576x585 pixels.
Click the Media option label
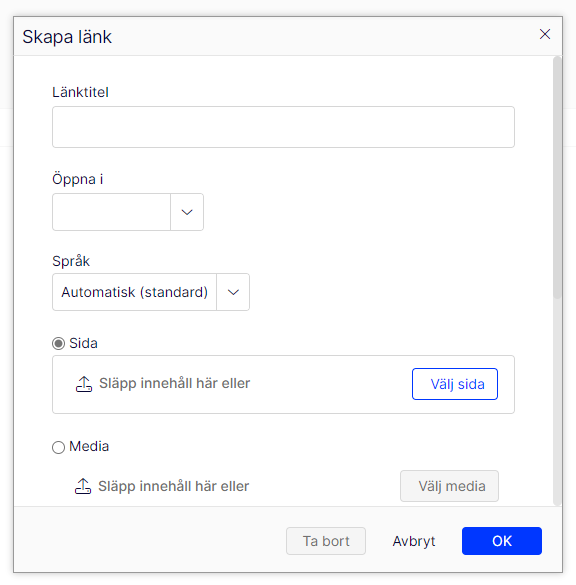[89, 446]
